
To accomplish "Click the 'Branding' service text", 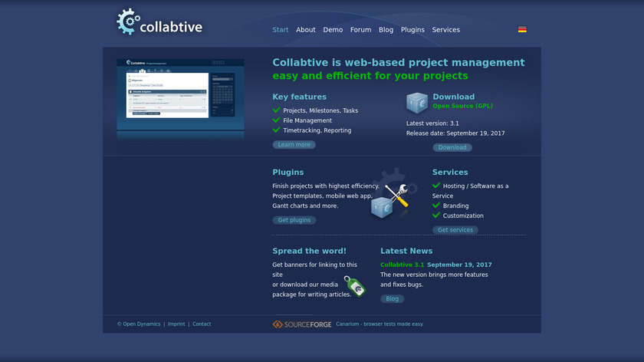I will pos(455,206).
